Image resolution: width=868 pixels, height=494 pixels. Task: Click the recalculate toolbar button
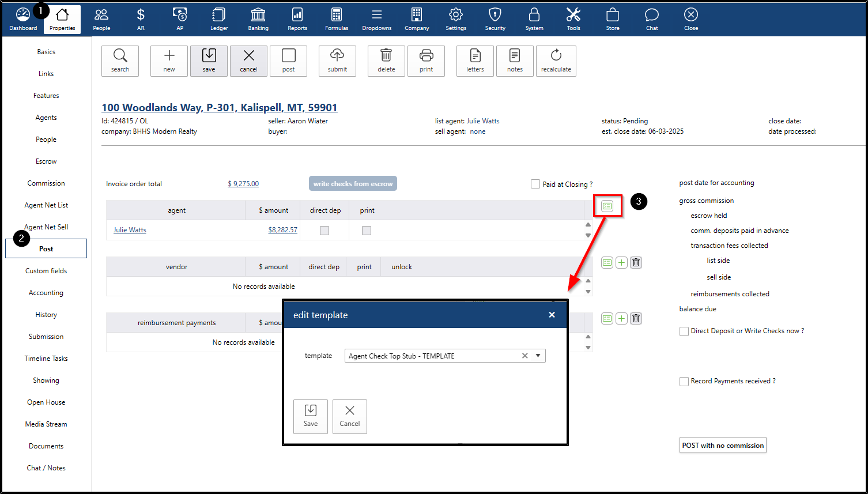coord(556,61)
